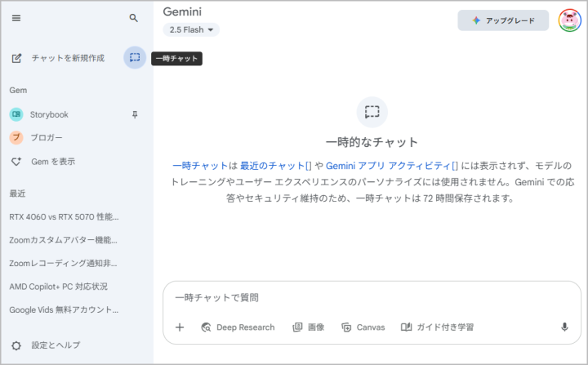Select ガイド付き学習 guided learning
This screenshot has width=588, height=365.
437,327
